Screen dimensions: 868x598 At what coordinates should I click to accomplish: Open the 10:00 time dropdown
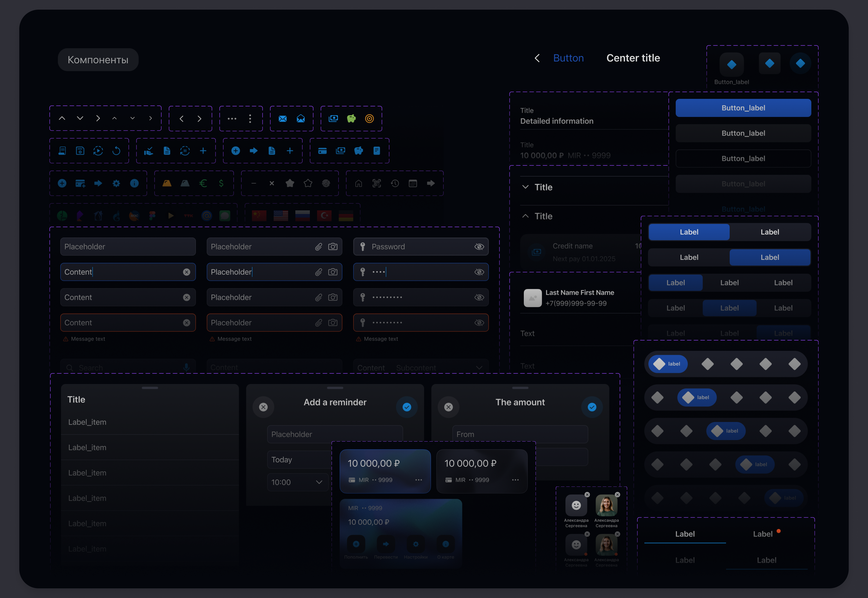[x=319, y=482]
